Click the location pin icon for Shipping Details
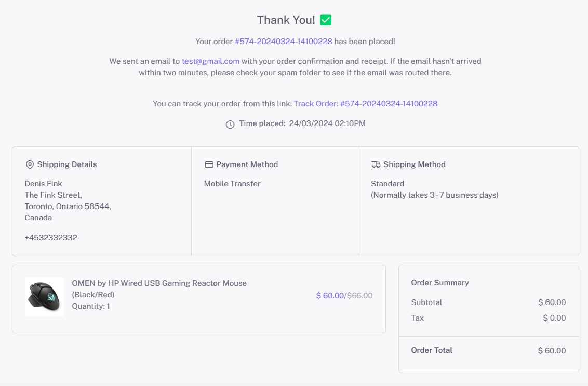 (30, 164)
